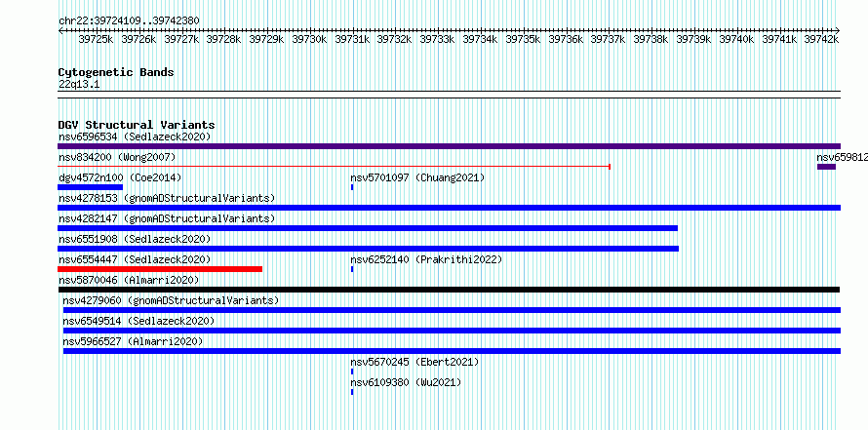Open nsv4278153 (gnomADStructuralVariants) label
This screenshot has height=430, width=868.
(167, 198)
